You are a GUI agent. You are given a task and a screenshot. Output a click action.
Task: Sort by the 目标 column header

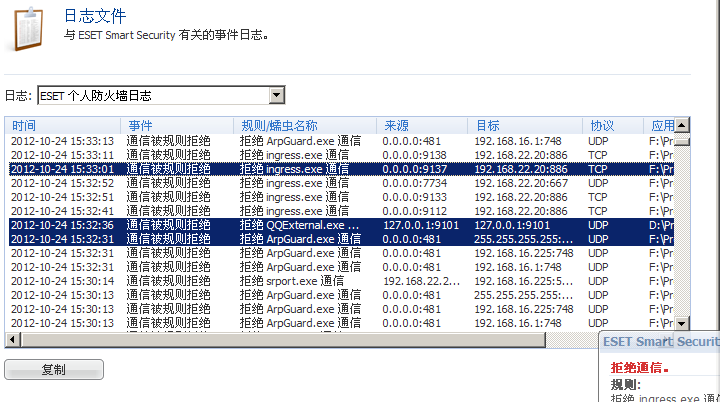tap(525, 125)
